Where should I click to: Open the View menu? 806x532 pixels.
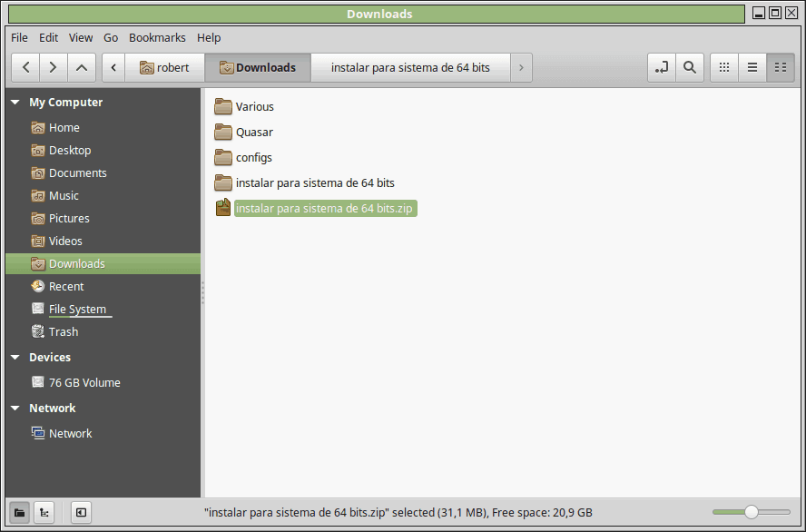point(81,37)
